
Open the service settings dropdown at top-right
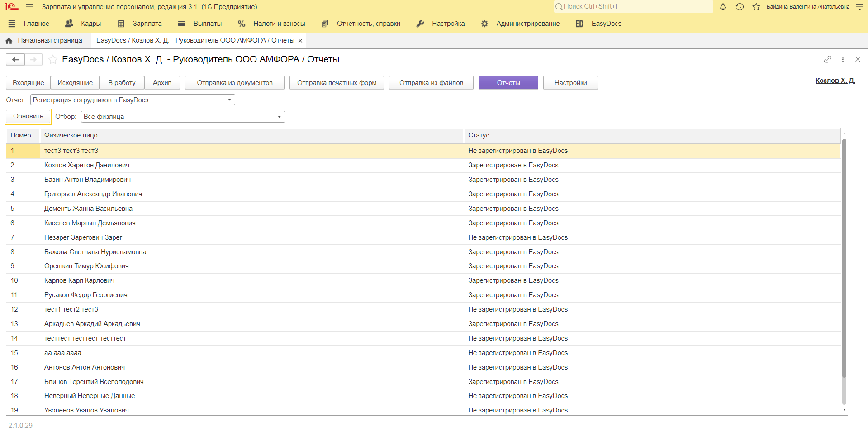859,7
